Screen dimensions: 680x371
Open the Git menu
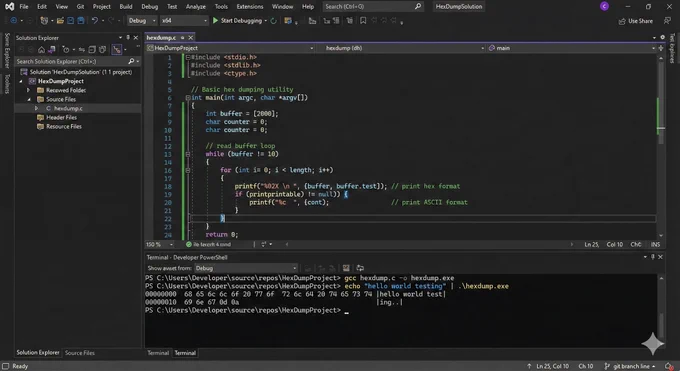pyautogui.click(x=80, y=7)
